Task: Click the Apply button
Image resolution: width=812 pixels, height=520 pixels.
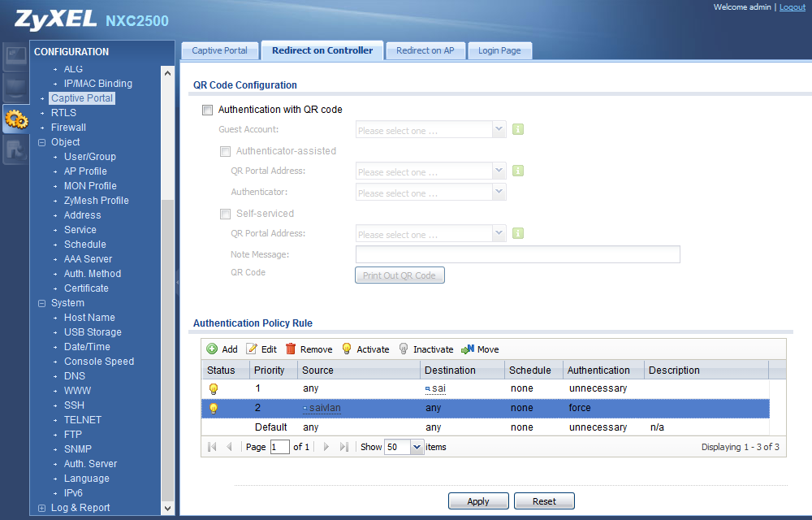Action: [x=478, y=501]
